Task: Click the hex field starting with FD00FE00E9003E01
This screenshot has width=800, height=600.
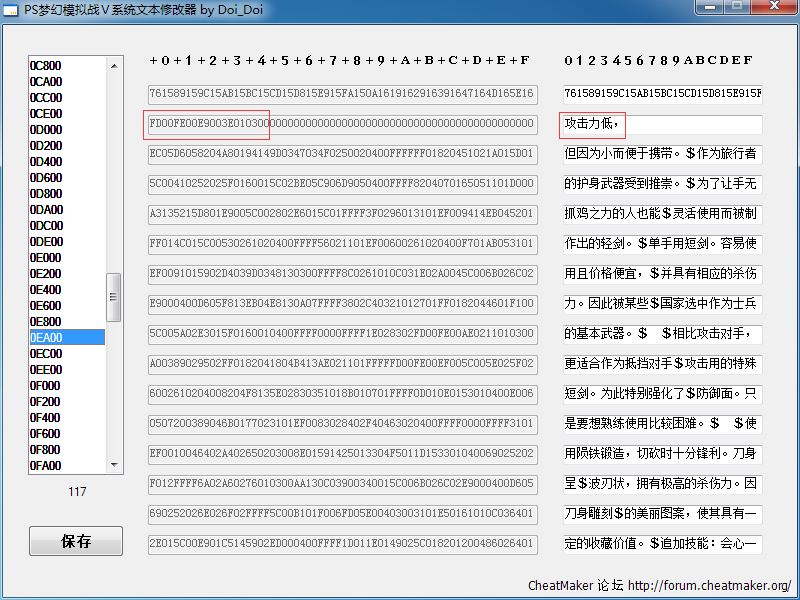Action: 342,124
